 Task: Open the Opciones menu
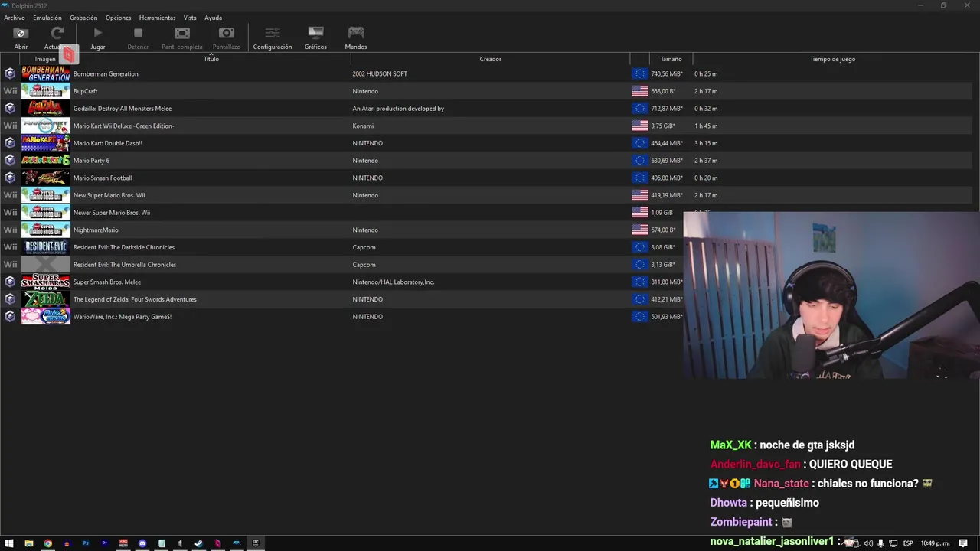pyautogui.click(x=118, y=18)
